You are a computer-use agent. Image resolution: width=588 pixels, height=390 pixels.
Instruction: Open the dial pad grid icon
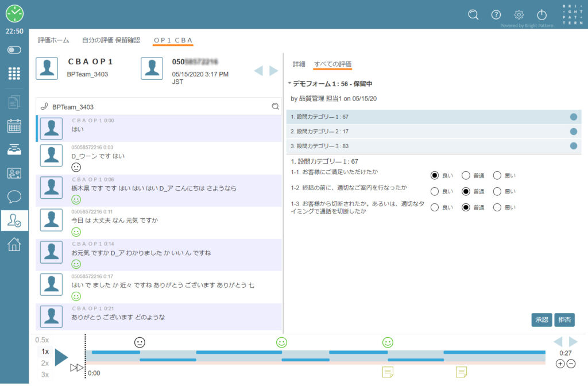pyautogui.click(x=14, y=73)
